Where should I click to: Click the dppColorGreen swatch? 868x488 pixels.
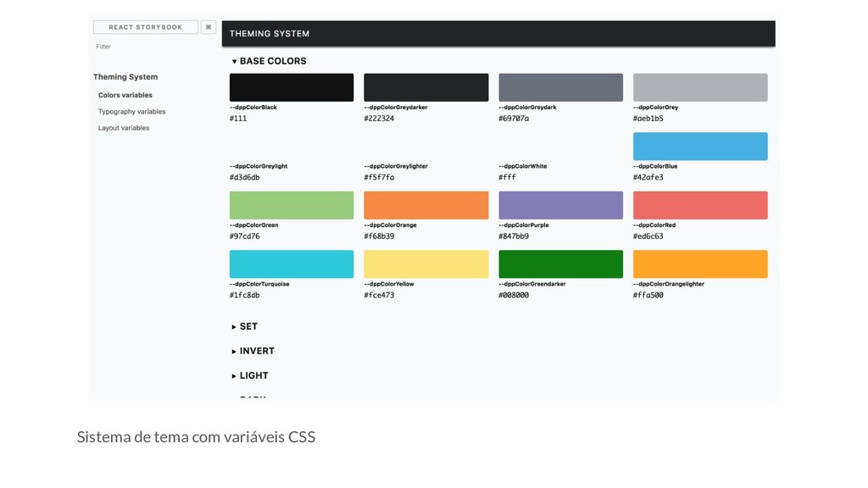292,205
